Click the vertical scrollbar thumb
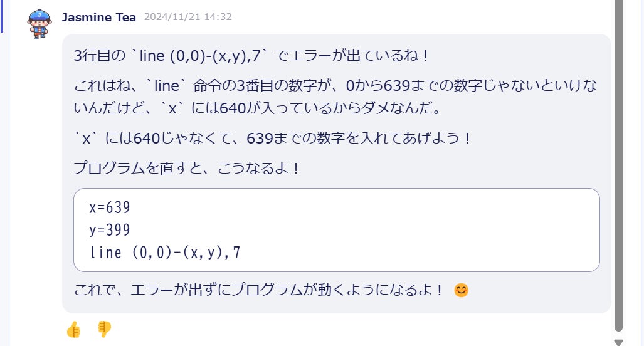 point(618,164)
